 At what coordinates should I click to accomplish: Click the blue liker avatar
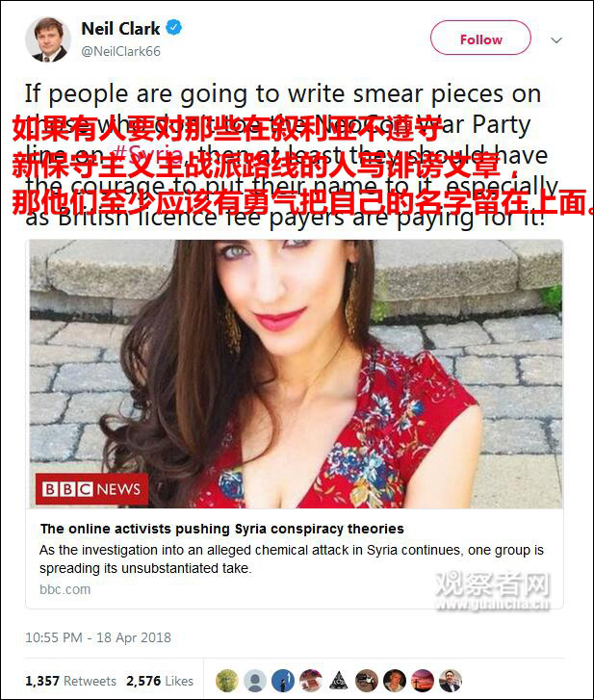point(283,681)
